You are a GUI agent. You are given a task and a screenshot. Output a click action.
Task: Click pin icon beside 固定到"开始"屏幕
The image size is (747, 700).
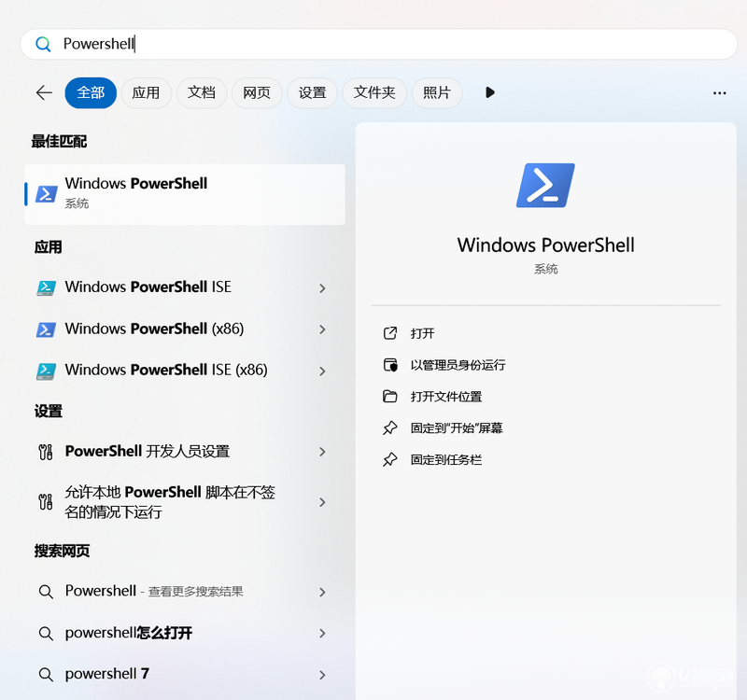[x=390, y=427]
